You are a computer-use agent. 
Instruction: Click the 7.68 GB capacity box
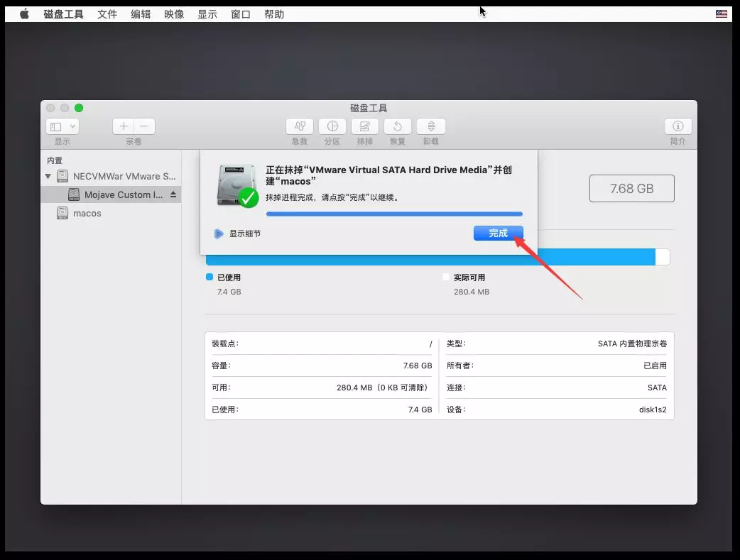click(x=631, y=189)
